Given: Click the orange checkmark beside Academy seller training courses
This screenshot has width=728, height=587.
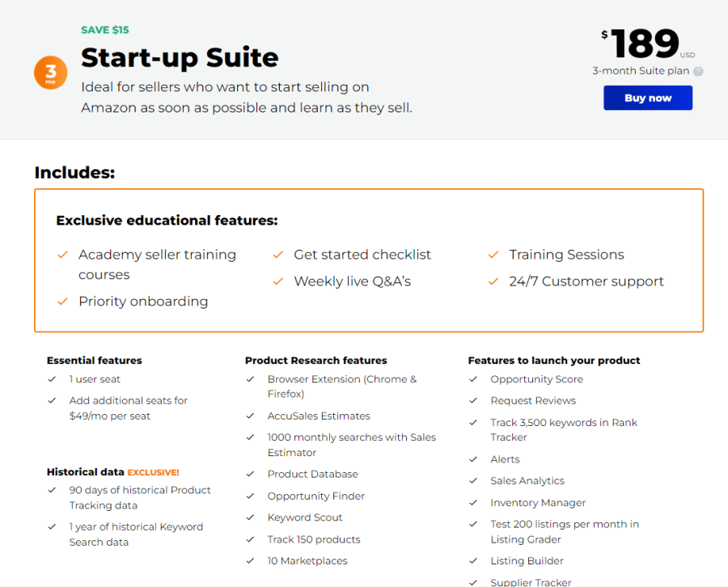Looking at the screenshot, I should pos(62,255).
